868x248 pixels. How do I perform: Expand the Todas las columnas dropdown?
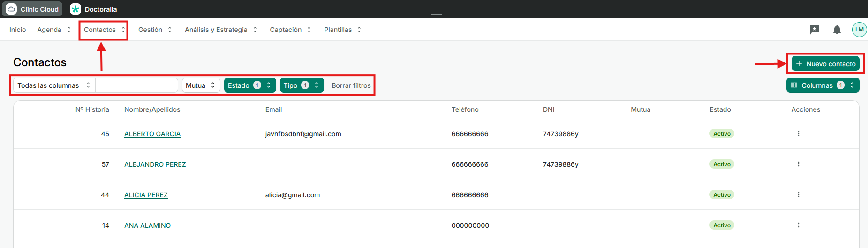pos(54,85)
